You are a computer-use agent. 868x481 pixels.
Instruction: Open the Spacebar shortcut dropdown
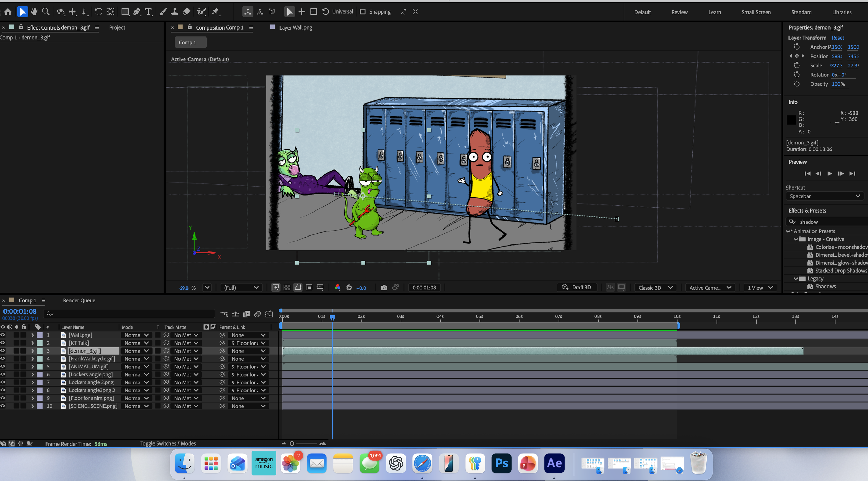pyautogui.click(x=824, y=196)
